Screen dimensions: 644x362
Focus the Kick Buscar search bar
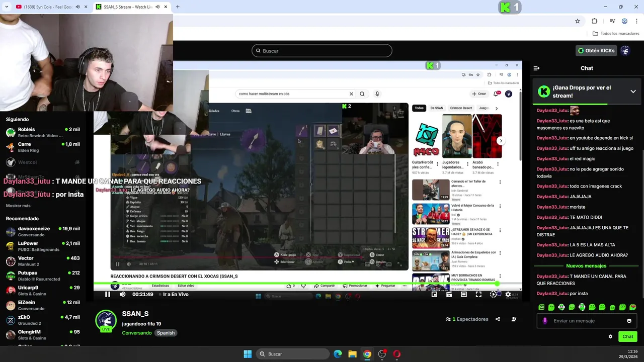tap(322, 51)
